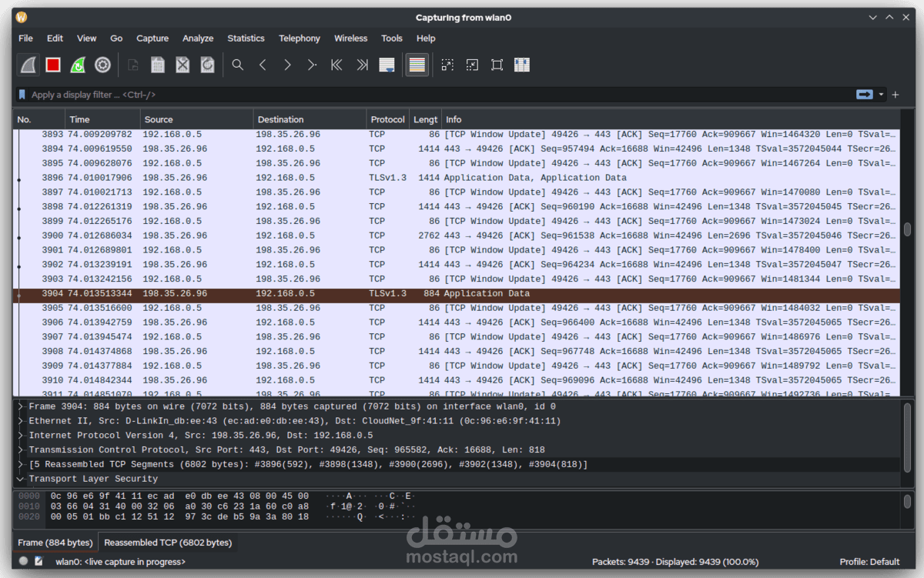Click Profile: Default in the status bar
924x578 pixels.
coord(869,562)
